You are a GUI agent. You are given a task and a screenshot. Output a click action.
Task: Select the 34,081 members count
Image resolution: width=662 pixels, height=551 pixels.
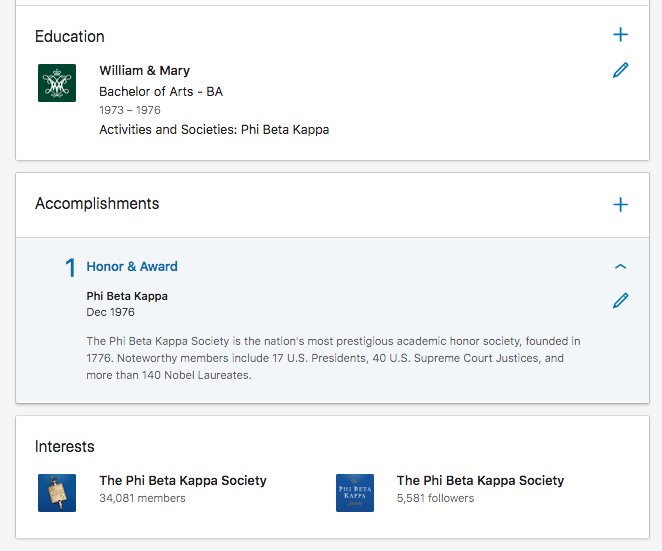point(142,498)
